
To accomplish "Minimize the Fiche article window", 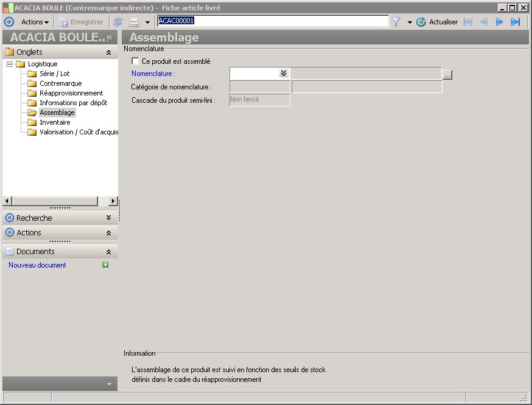I will (503, 7).
